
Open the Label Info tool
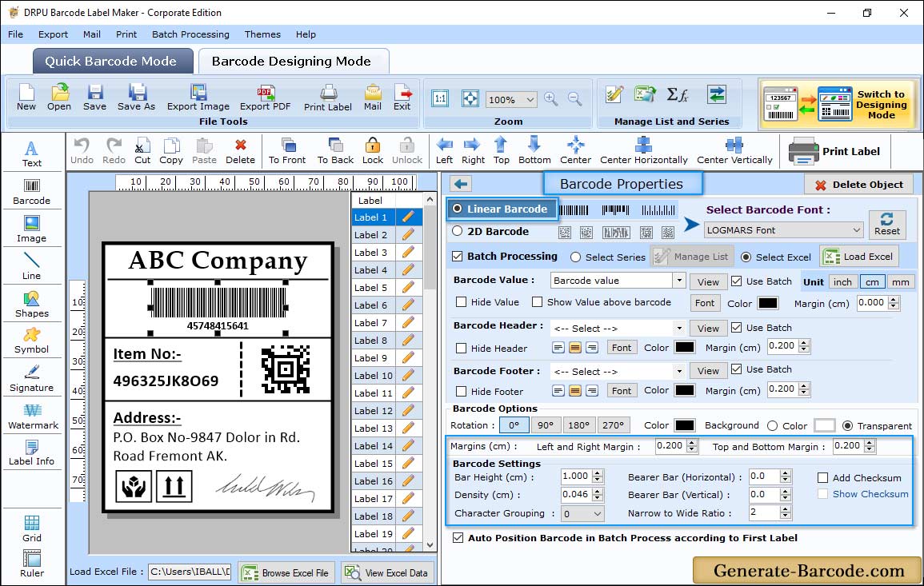coord(32,453)
